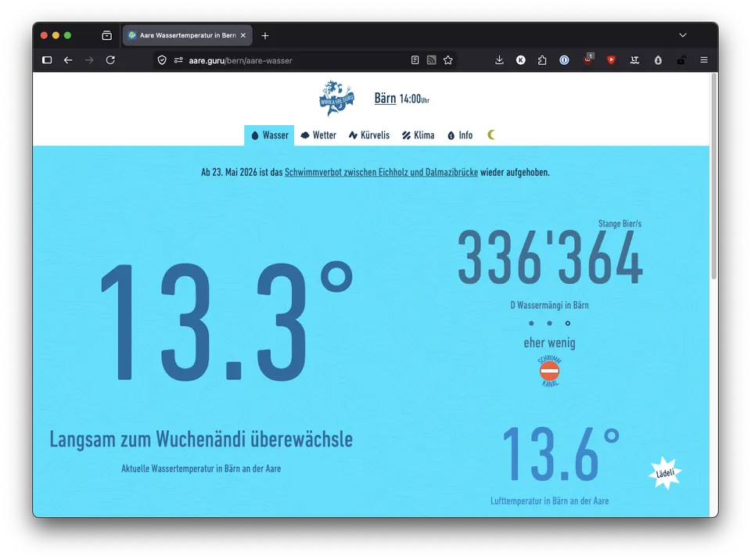The height and width of the screenshot is (560, 751).
Task: Open the extensions puzzle icon
Action: click(x=541, y=60)
